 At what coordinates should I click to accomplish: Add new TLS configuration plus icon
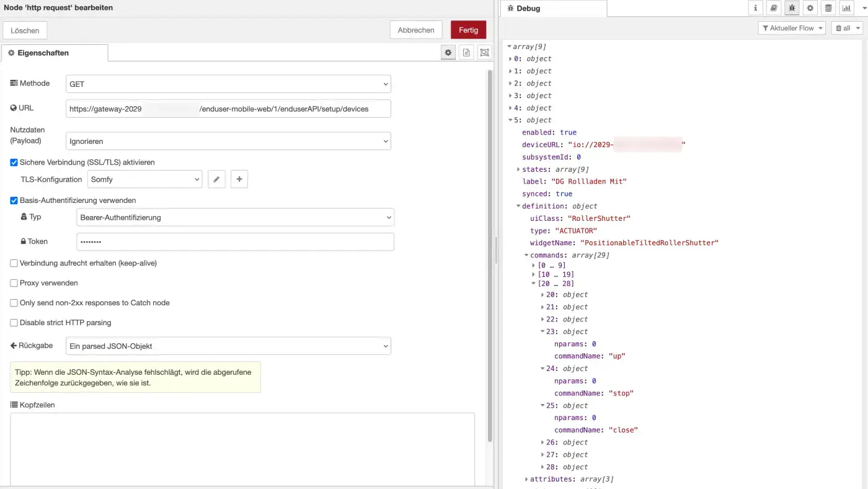239,179
